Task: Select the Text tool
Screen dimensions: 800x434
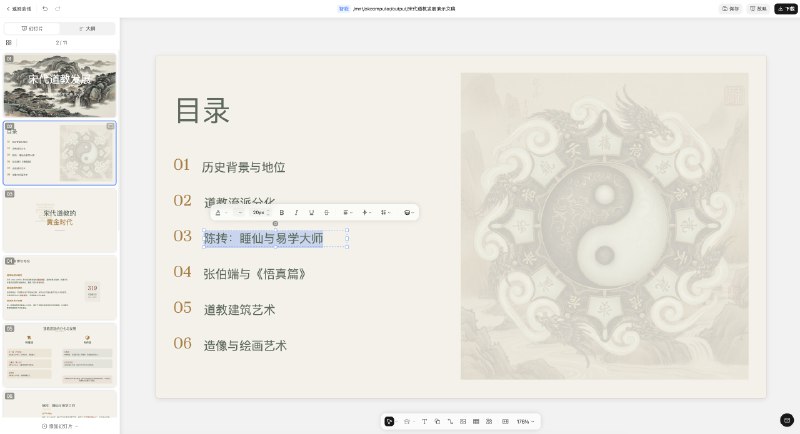Action: [424, 421]
